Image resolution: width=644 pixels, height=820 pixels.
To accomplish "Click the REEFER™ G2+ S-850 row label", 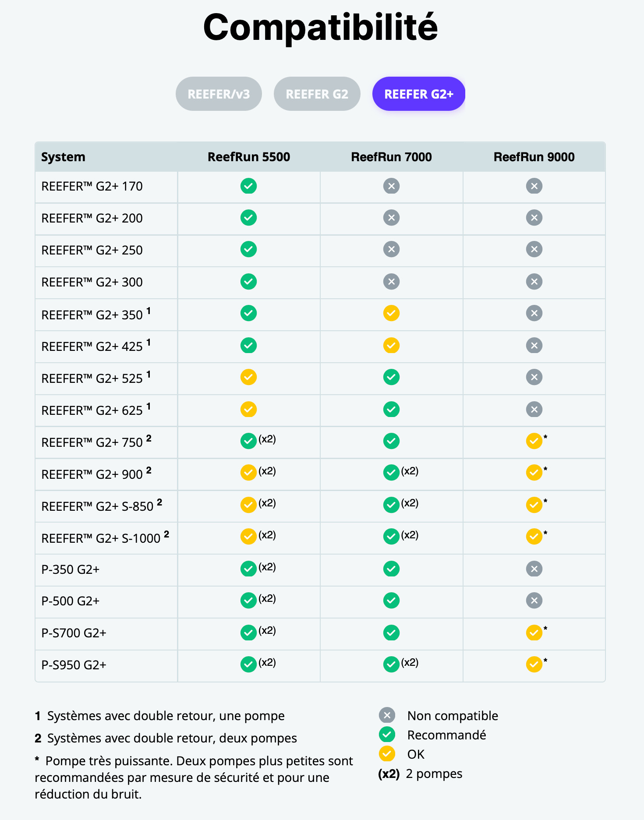I will pyautogui.click(x=102, y=505).
